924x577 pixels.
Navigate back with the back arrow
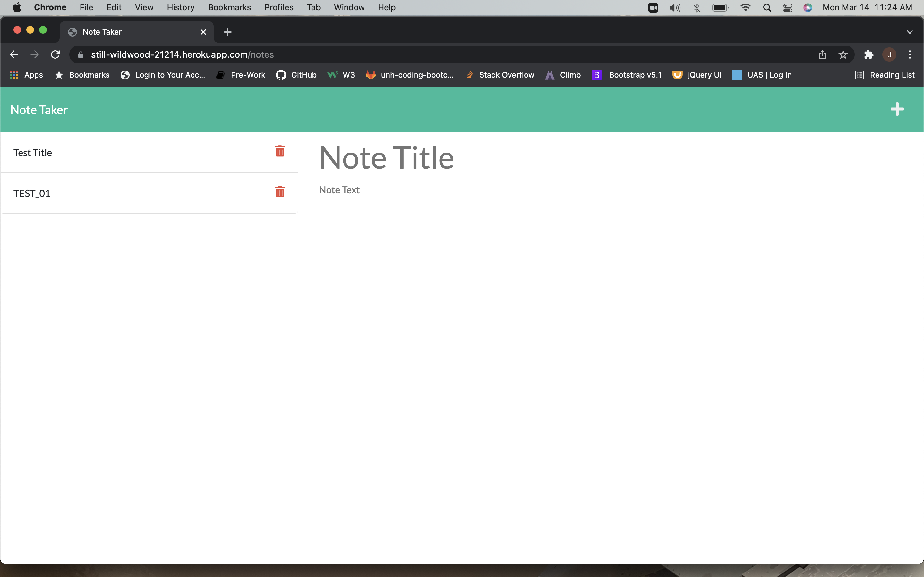click(14, 54)
